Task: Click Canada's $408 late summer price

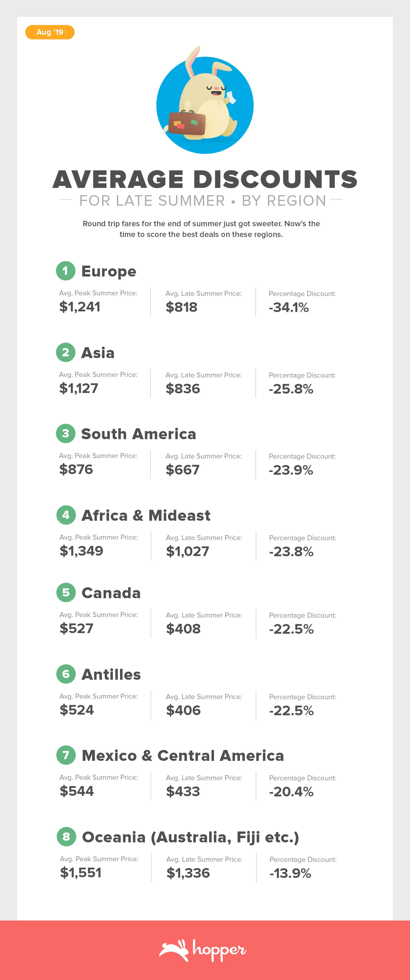Action: pyautogui.click(x=183, y=629)
